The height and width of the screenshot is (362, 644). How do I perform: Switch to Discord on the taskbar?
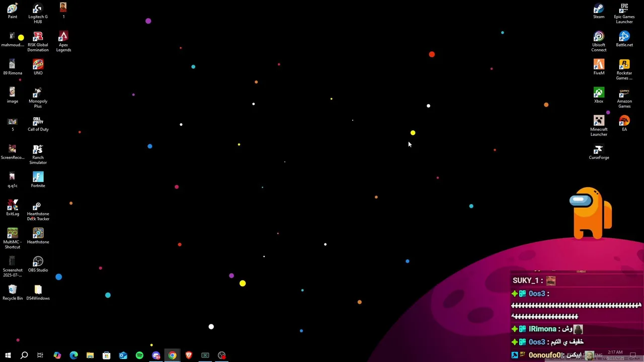[156, 355]
